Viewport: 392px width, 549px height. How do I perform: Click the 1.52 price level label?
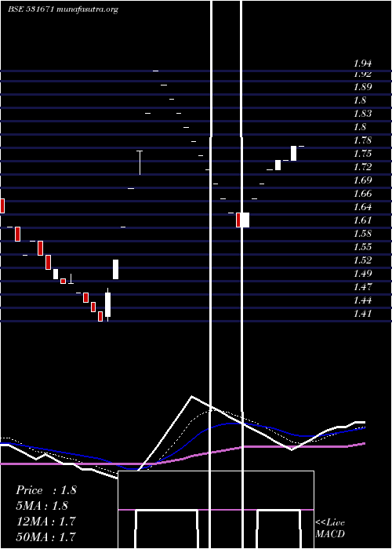click(362, 260)
